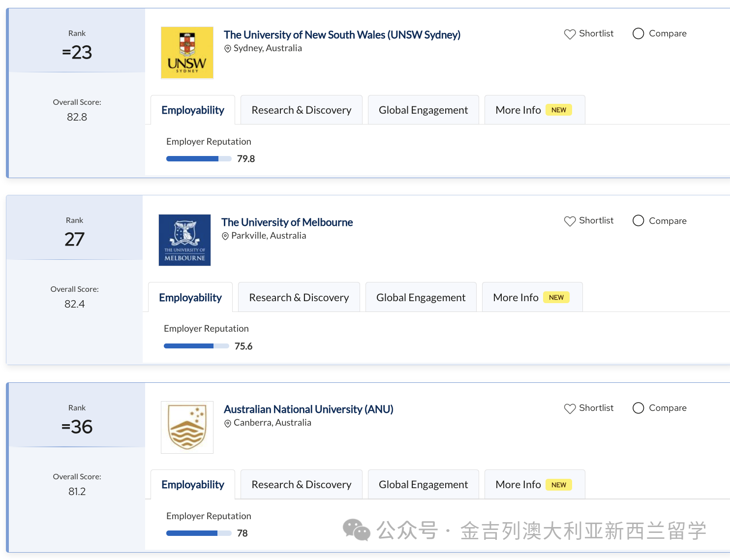Click employer reputation score 79.8
This screenshot has width=730, height=560.
click(246, 159)
